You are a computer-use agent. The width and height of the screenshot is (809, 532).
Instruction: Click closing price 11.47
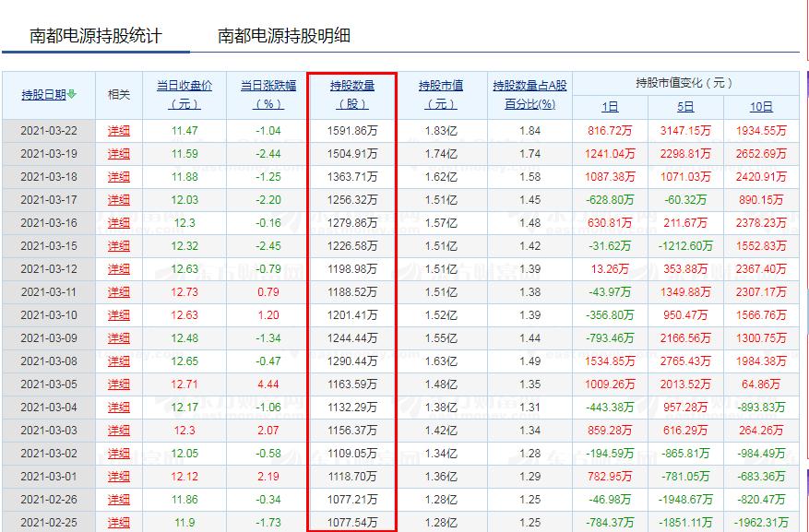184,131
